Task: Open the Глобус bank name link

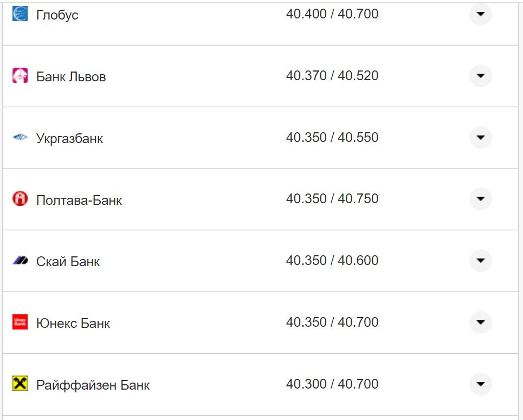Action: [x=57, y=15]
